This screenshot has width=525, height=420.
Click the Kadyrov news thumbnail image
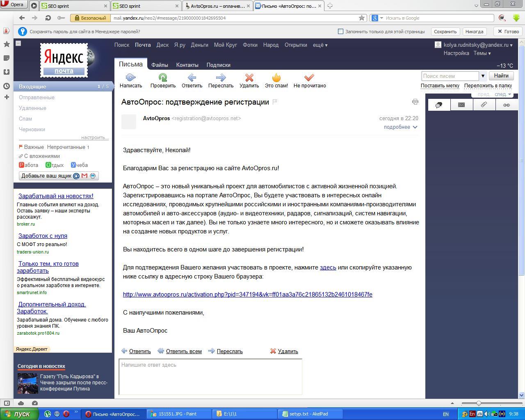click(x=28, y=383)
